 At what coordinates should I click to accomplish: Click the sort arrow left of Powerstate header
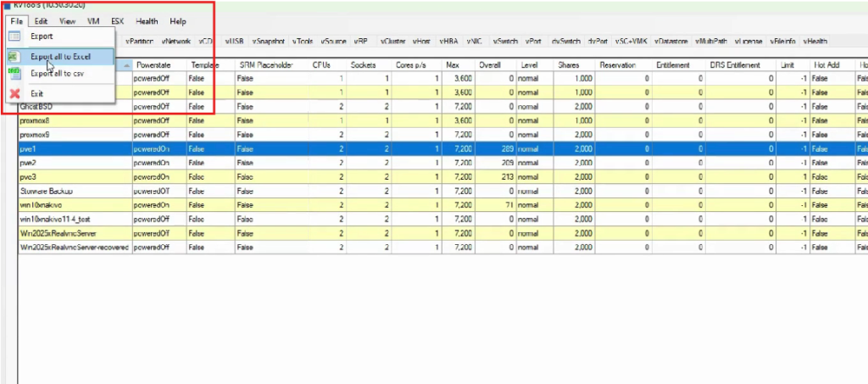(x=125, y=65)
